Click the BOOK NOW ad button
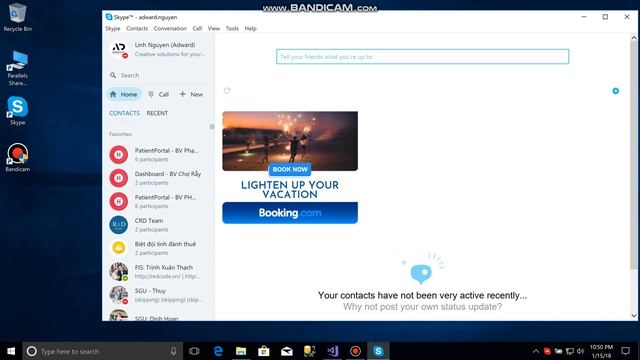Image resolution: width=640 pixels, height=360 pixels. [x=290, y=169]
